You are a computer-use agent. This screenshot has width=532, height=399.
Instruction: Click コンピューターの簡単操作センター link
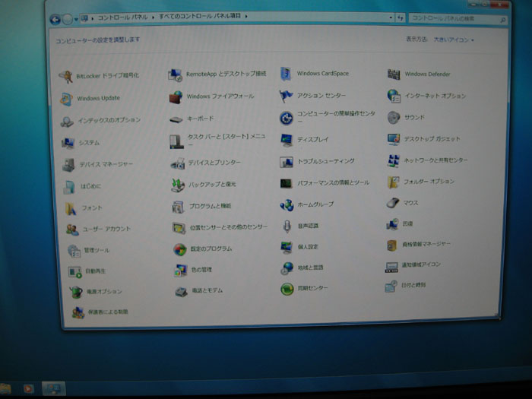[x=336, y=117]
